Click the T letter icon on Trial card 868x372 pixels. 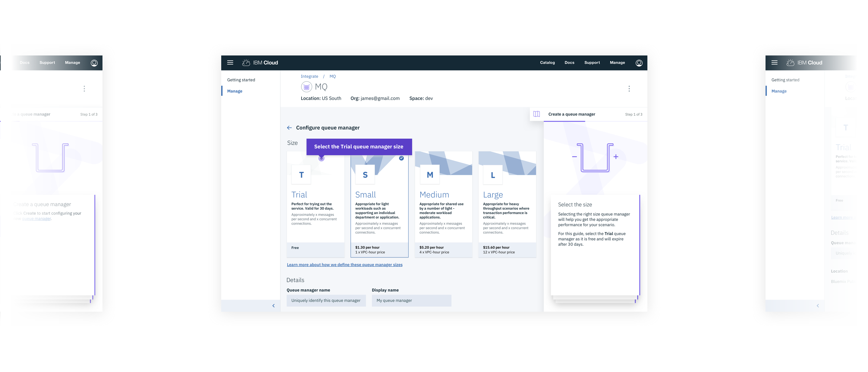(301, 175)
